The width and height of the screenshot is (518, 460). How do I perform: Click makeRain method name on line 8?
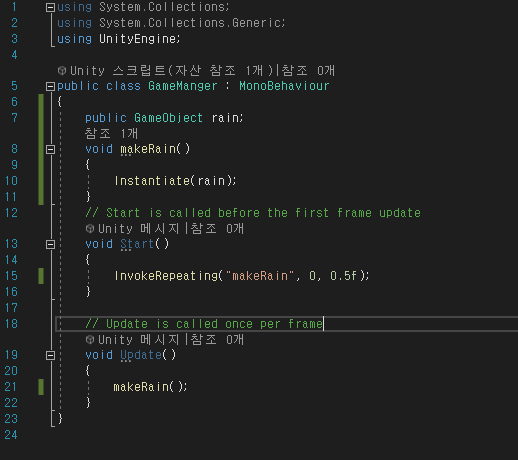[148, 149]
